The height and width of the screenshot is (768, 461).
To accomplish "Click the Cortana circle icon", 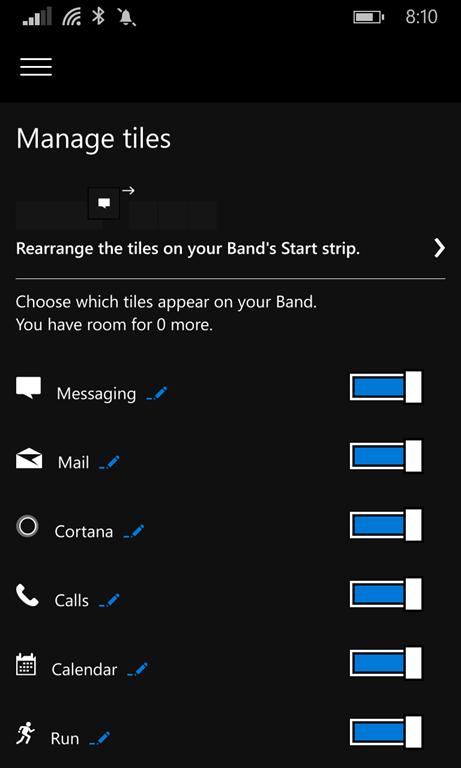I will point(27,527).
